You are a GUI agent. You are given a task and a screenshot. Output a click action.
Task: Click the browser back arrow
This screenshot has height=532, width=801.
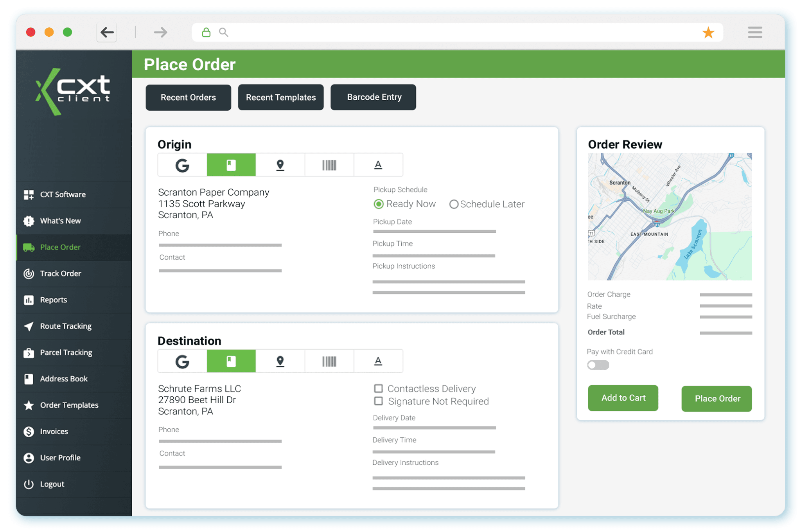[x=106, y=32]
